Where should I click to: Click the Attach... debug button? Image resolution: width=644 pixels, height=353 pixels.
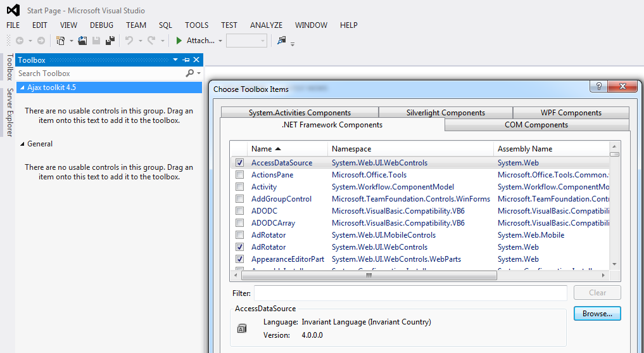click(196, 41)
